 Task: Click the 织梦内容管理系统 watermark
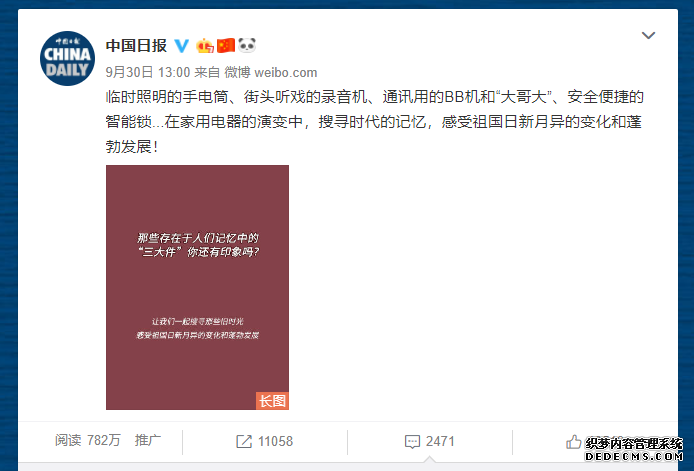point(634,449)
